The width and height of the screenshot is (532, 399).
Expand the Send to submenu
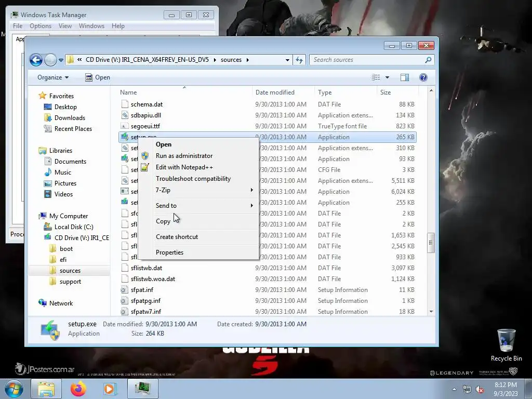(198, 206)
